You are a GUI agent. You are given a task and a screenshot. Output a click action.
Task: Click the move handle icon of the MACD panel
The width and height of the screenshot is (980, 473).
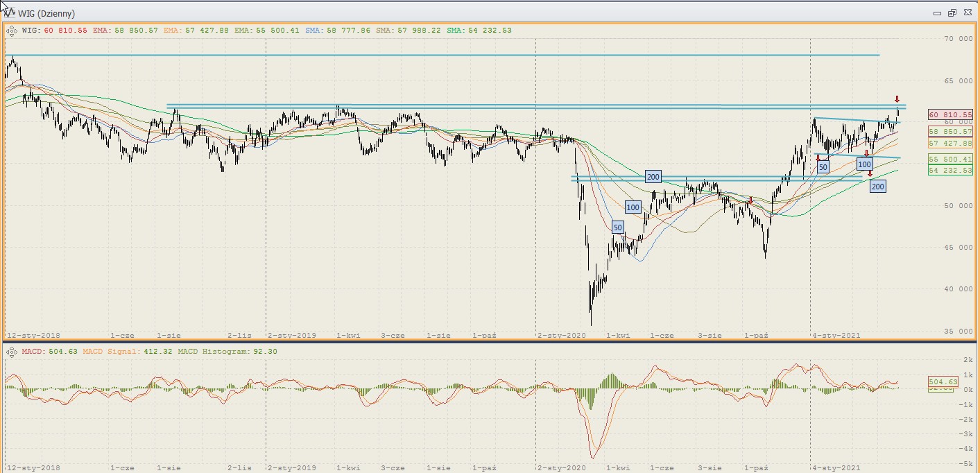pyautogui.click(x=12, y=352)
